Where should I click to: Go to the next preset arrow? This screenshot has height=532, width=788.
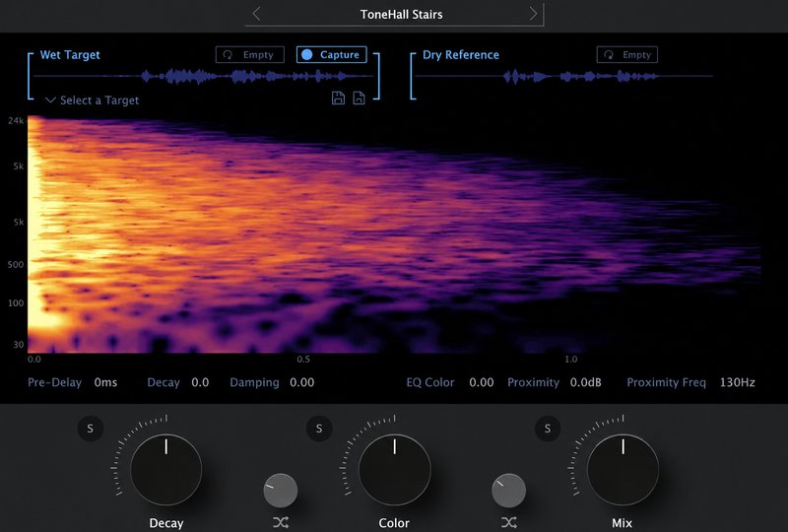click(x=533, y=14)
